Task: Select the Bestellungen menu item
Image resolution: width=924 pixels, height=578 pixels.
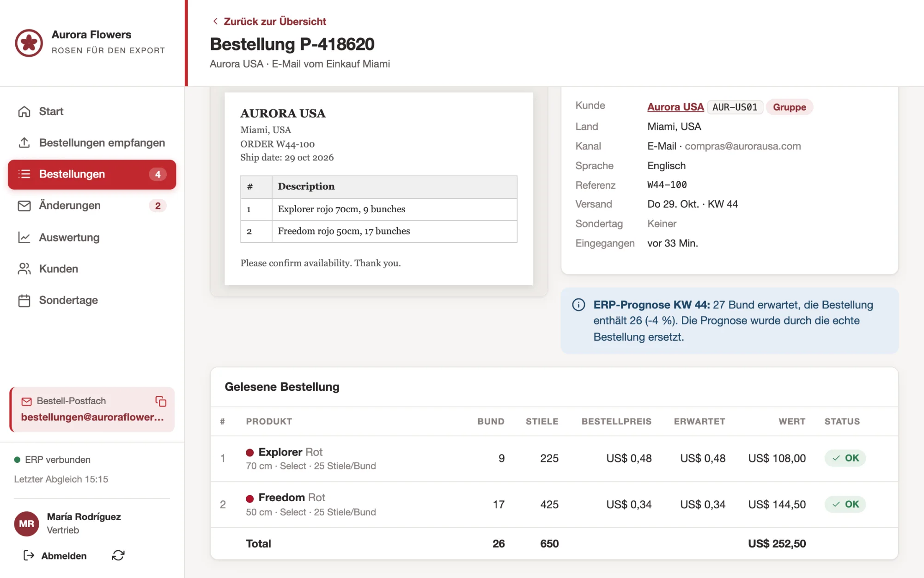Action: (x=92, y=174)
